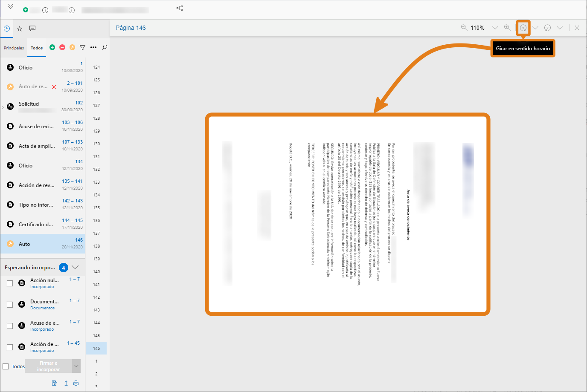Go to page 137 in page list
The width and height of the screenshot is (587, 392).
coord(96,233)
